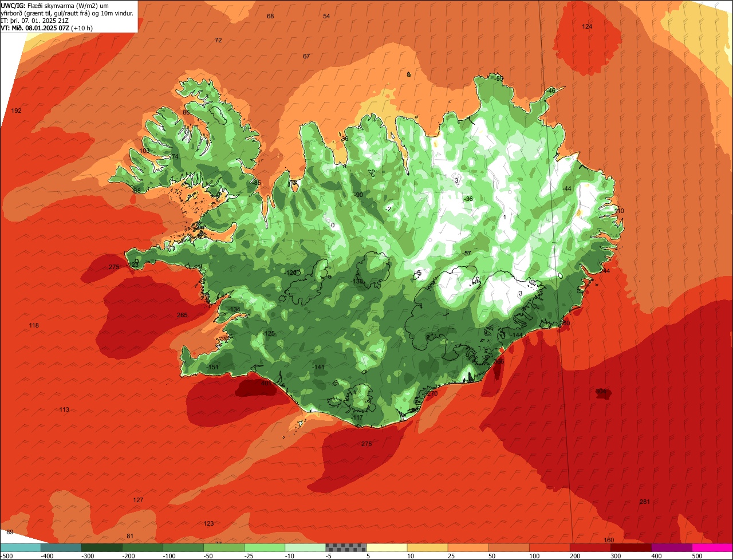
Task: Click the map value 265
Action: pos(182,315)
